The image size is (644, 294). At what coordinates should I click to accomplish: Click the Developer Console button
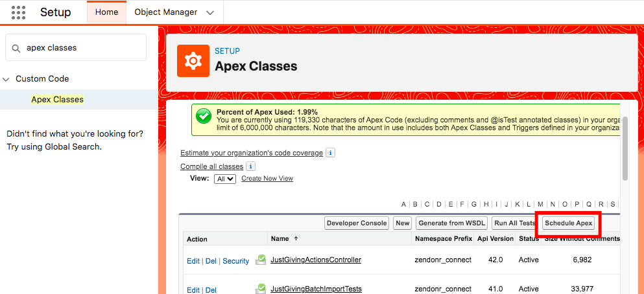tap(357, 223)
